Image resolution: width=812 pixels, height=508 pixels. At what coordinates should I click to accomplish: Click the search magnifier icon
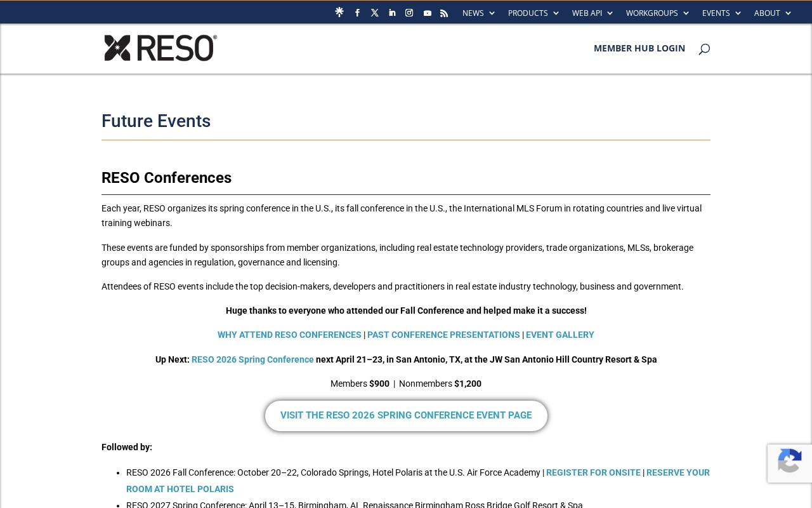(704, 49)
